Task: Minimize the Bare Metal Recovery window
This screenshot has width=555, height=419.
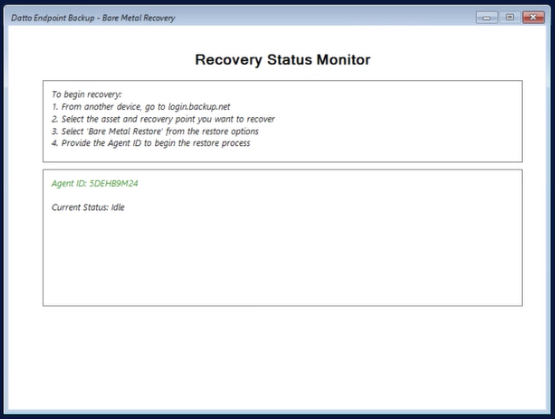Action: click(487, 17)
